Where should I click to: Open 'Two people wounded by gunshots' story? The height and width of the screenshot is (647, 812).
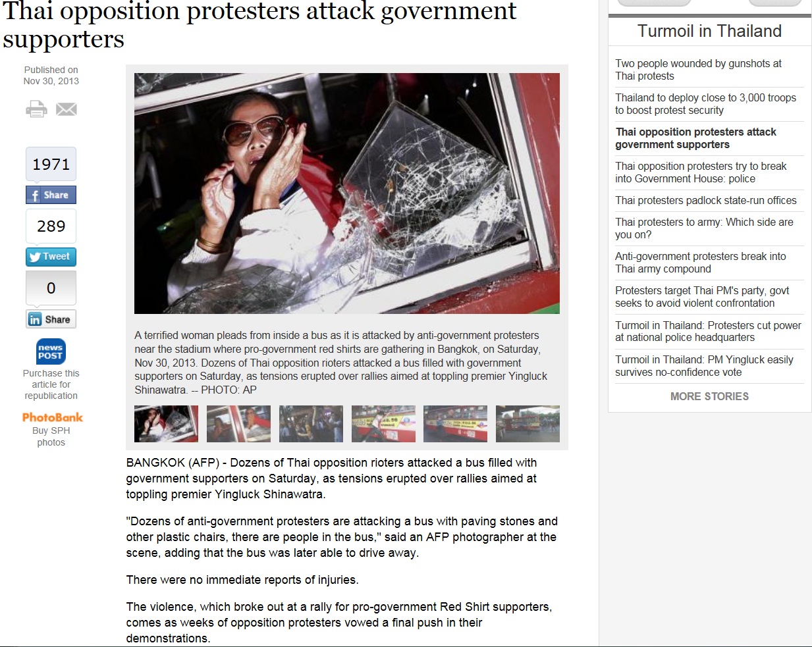698,70
